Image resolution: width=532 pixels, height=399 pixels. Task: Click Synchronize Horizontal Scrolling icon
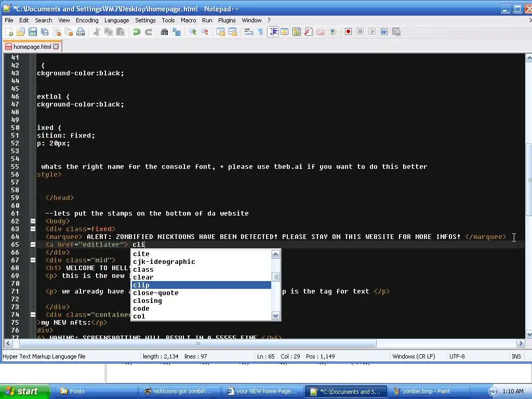click(232, 32)
